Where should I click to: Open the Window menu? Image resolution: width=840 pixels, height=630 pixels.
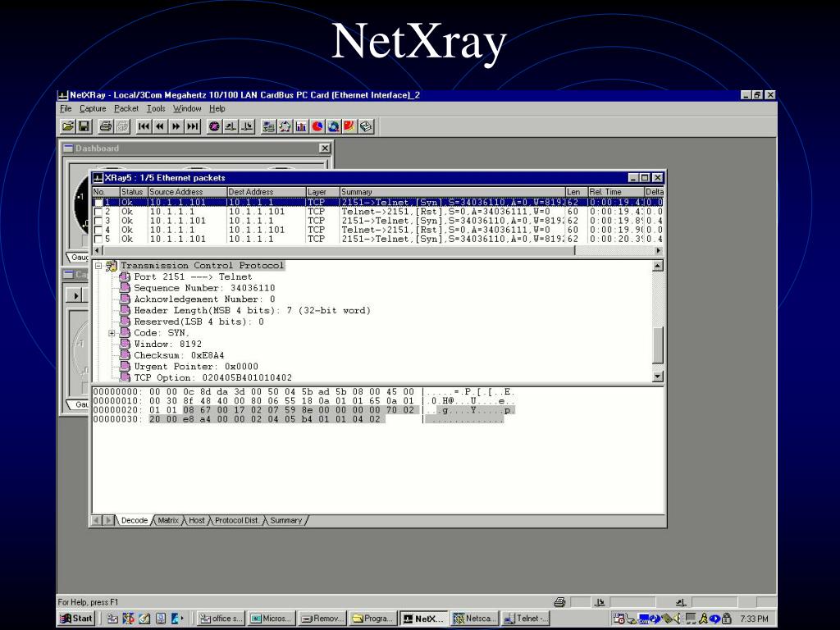(x=187, y=109)
